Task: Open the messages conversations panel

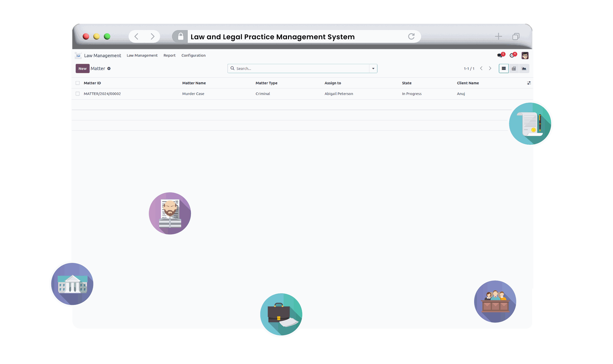Action: click(x=500, y=55)
